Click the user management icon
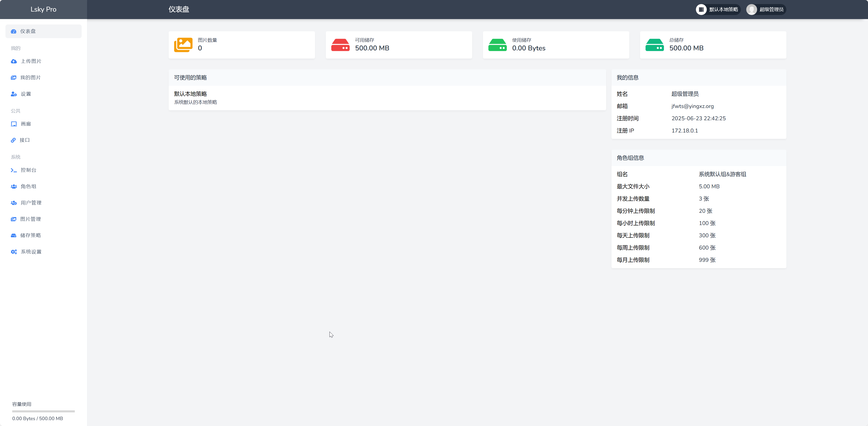 14,203
